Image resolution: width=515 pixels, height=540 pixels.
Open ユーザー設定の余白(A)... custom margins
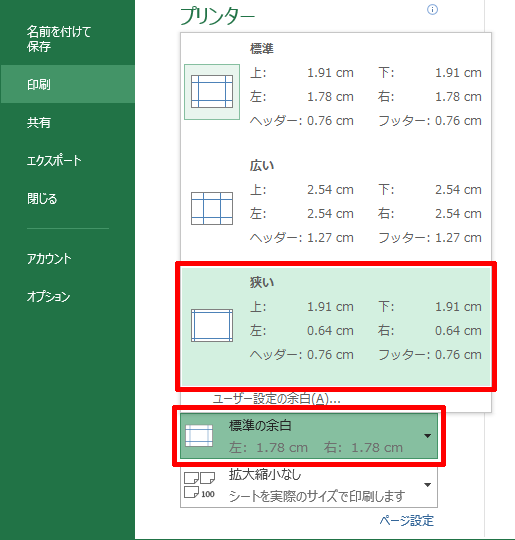click(x=277, y=399)
